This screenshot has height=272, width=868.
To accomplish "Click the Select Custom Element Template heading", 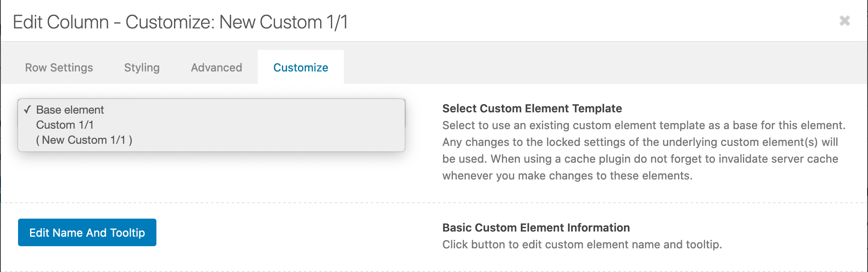I will pyautogui.click(x=532, y=108).
